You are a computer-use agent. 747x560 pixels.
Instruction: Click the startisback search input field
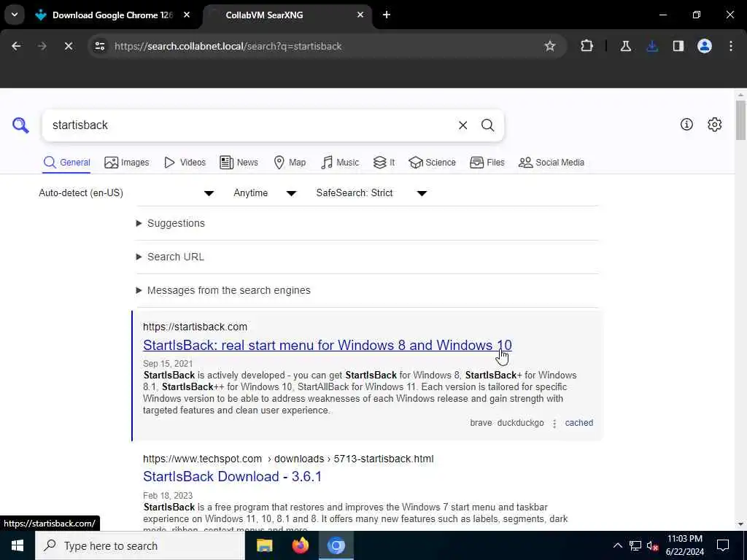pyautogui.click(x=250, y=125)
